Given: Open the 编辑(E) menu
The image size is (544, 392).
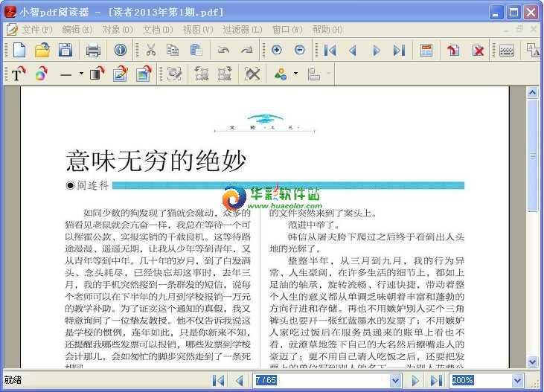Looking at the screenshot, I should pyautogui.click(x=77, y=30).
